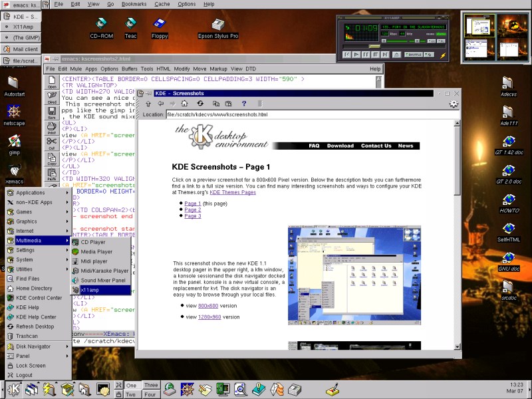
Task: Open the terminal shell icon in the panel
Action: [103, 389]
